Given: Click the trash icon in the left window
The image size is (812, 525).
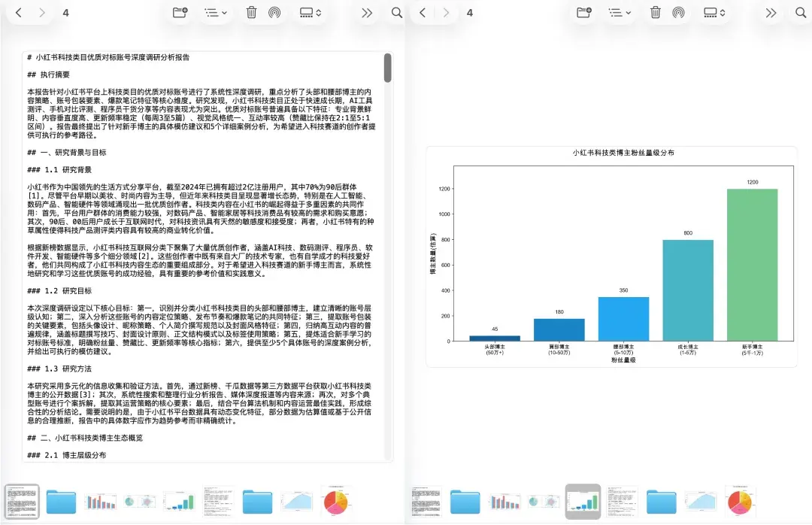Looking at the screenshot, I should point(251,13).
